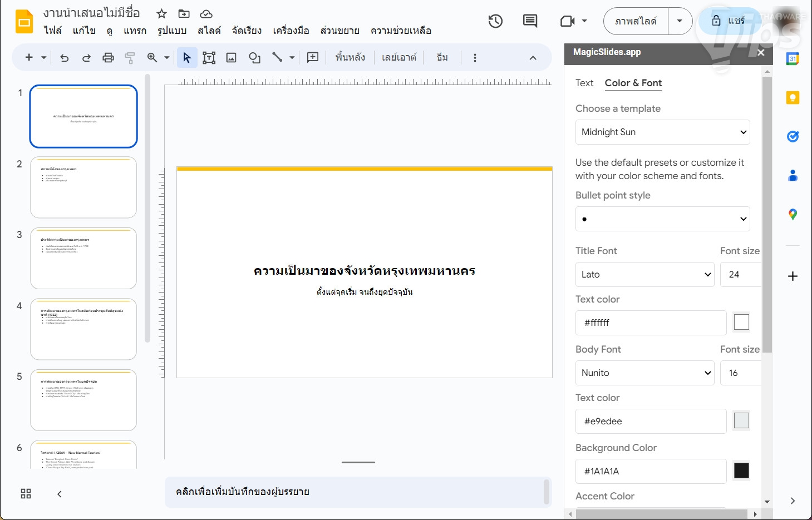The image size is (812, 520).
Task: Click the Redo arrow
Action: (x=86, y=57)
